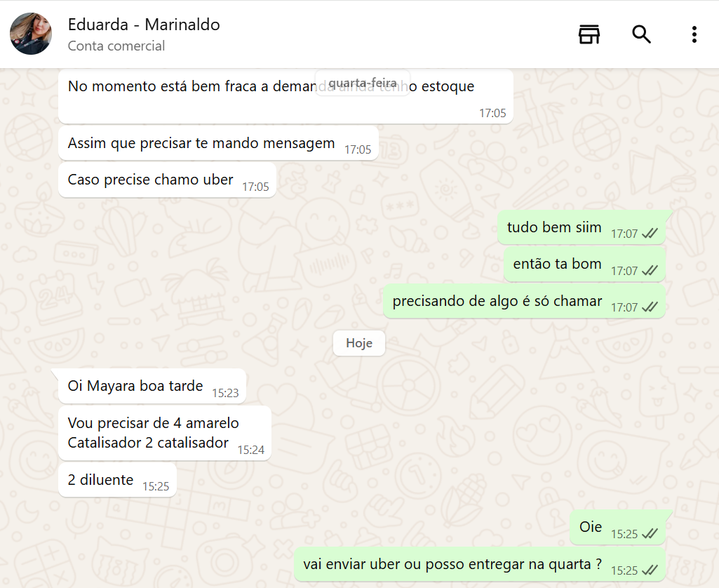This screenshot has height=588, width=719.
Task: Click the 'Hoje' date divider
Action: click(x=359, y=343)
